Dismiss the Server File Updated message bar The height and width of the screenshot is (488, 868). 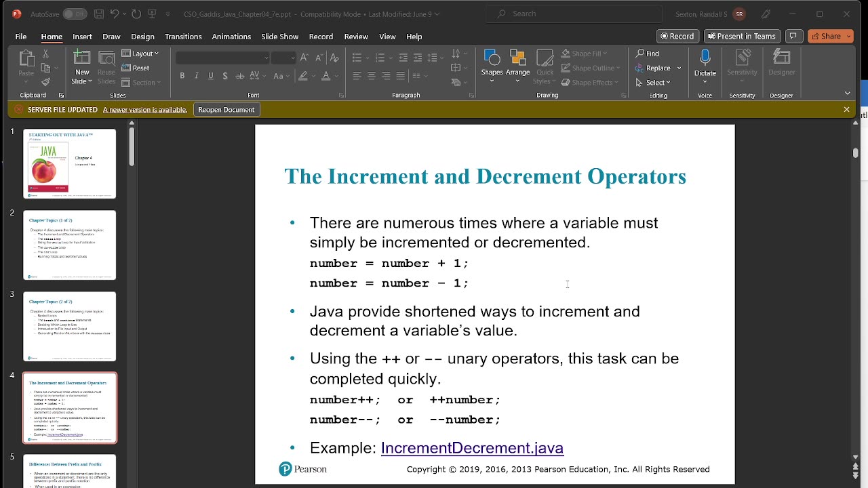[x=846, y=109]
